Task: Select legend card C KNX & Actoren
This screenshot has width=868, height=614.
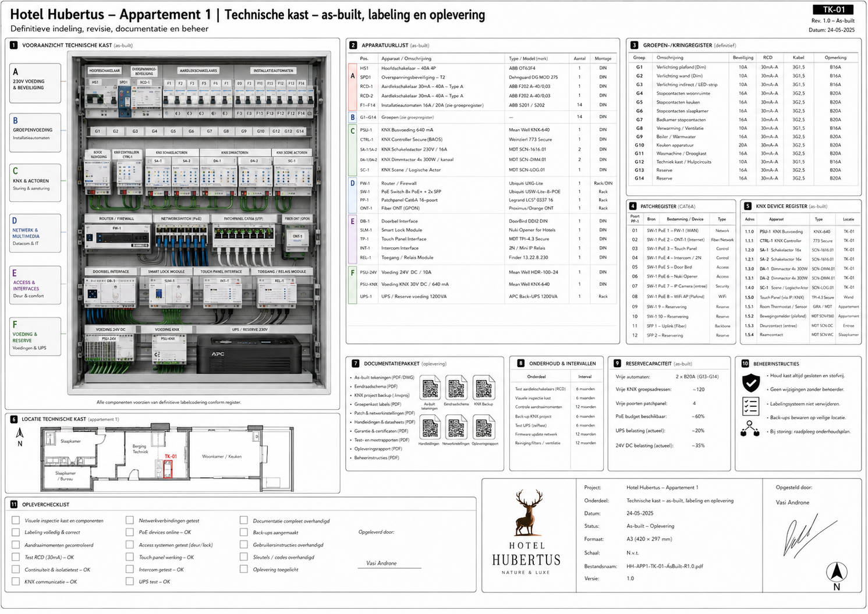Action: tap(35, 182)
